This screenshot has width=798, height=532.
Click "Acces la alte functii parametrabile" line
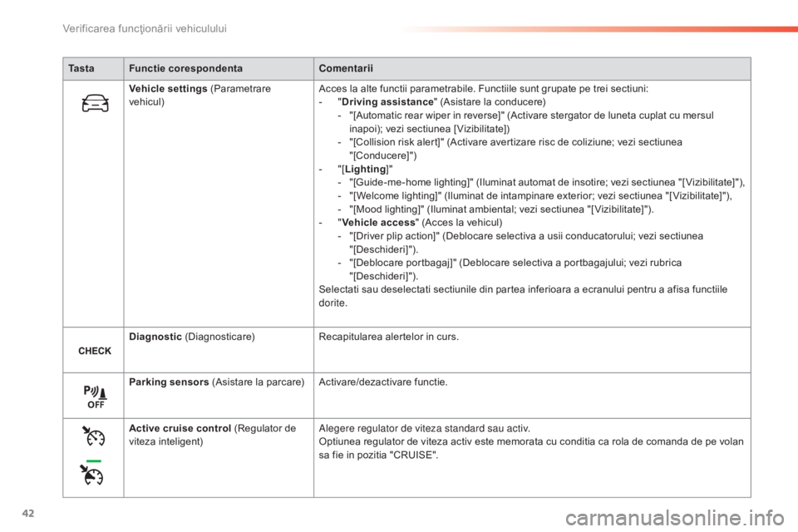click(484, 89)
